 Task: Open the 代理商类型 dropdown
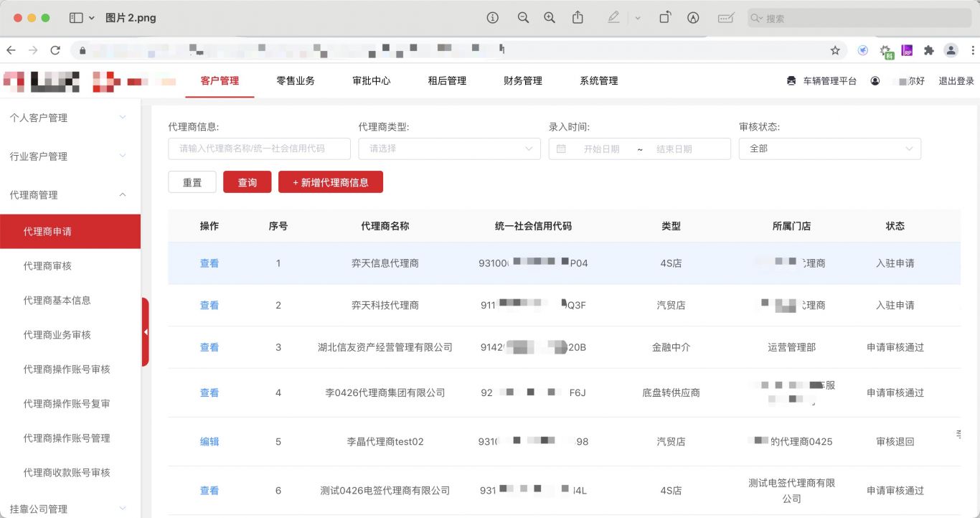[x=449, y=149]
